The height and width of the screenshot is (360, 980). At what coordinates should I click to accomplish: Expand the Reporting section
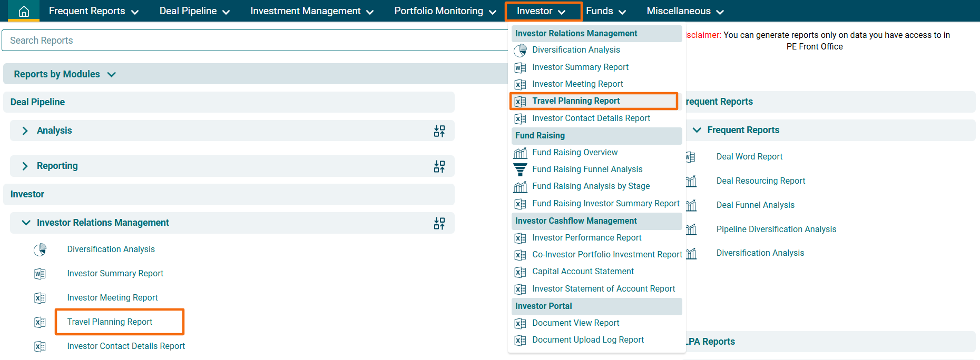pyautogui.click(x=25, y=166)
